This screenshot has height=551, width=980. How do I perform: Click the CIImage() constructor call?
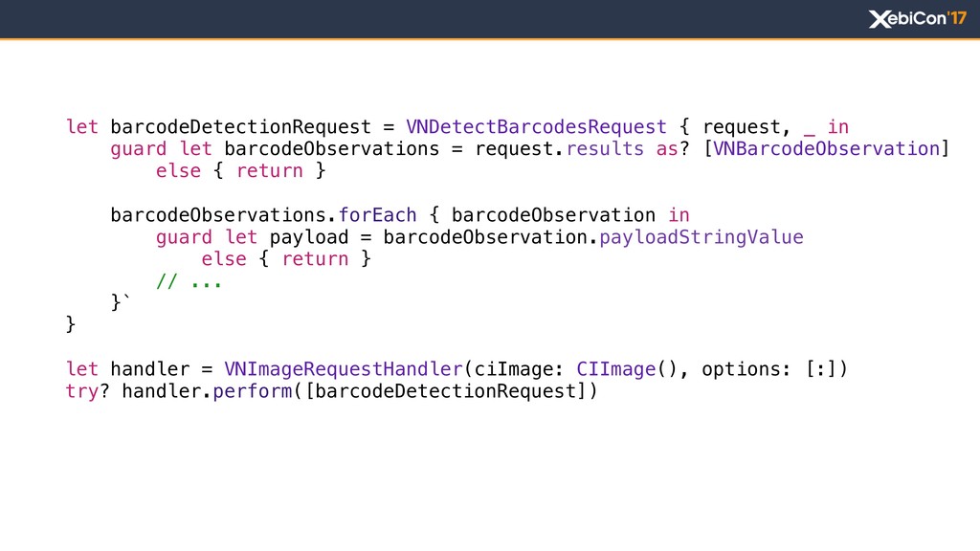click(x=627, y=369)
